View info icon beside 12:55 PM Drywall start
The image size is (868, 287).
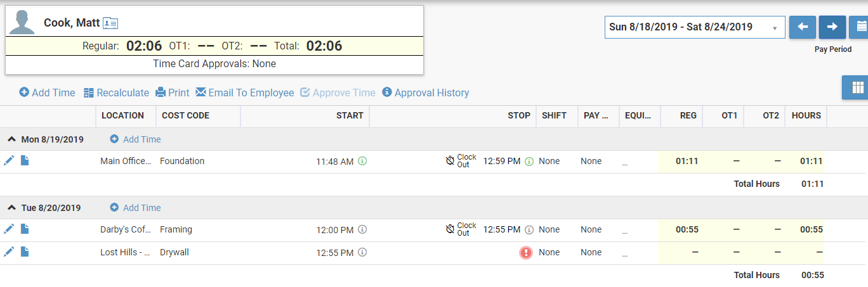[x=362, y=253]
